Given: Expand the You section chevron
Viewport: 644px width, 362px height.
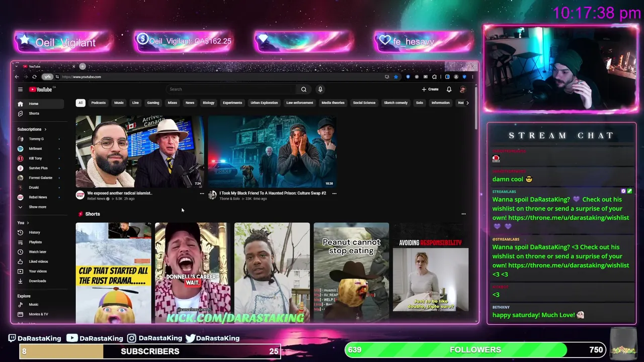Looking at the screenshot, I should point(28,223).
